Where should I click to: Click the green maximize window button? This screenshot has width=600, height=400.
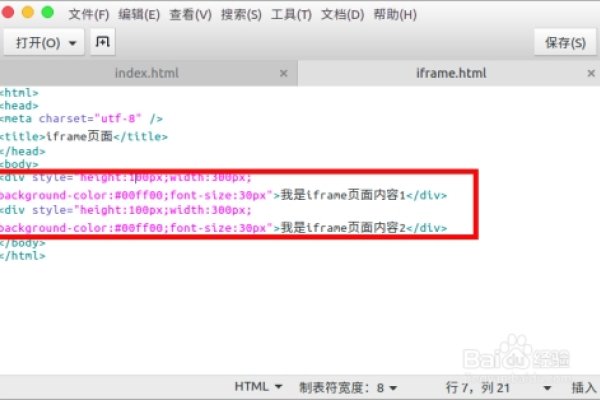48,12
